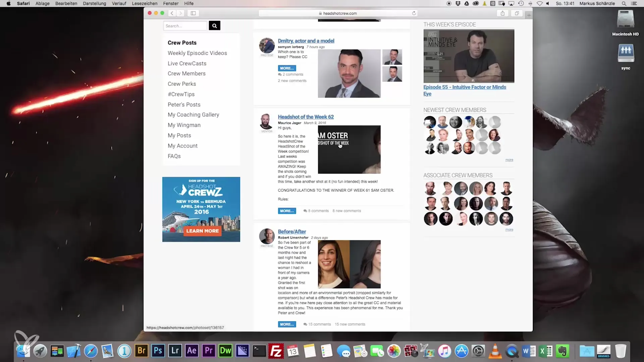
Task: Click the headshotcrew.com address bar
Action: click(x=338, y=13)
